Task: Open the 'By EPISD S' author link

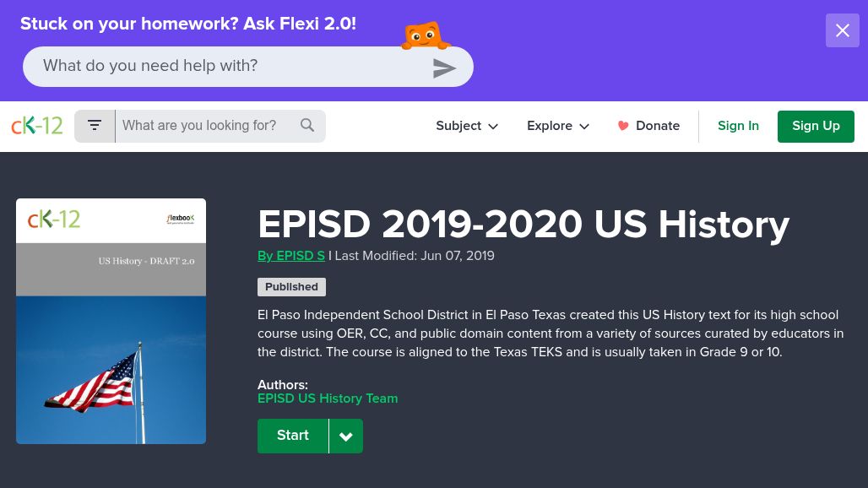Action: point(291,256)
